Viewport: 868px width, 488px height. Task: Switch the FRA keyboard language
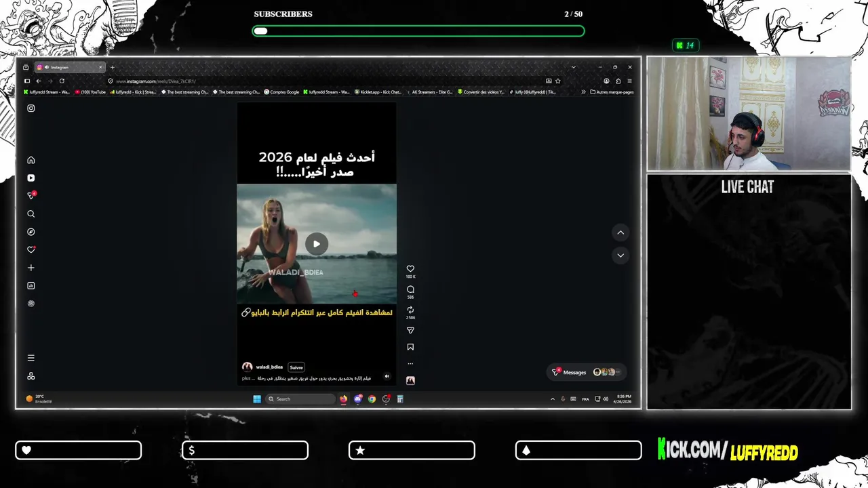(585, 399)
